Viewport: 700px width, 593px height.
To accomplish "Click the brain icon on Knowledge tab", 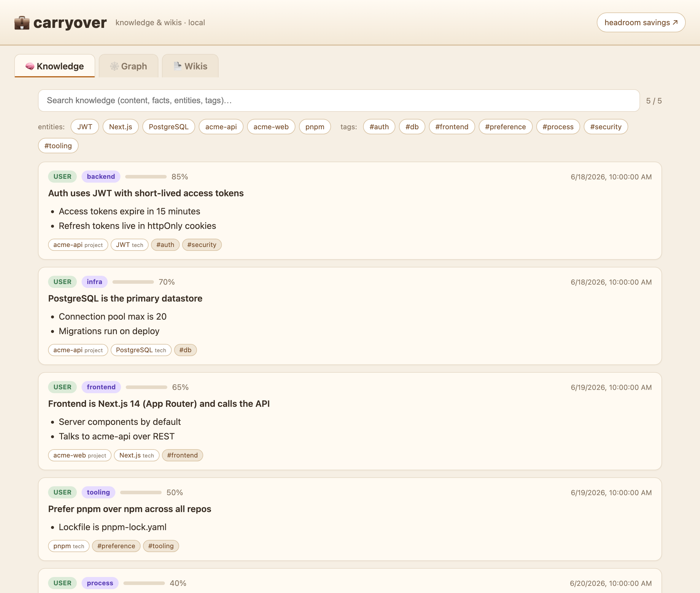I will [30, 66].
